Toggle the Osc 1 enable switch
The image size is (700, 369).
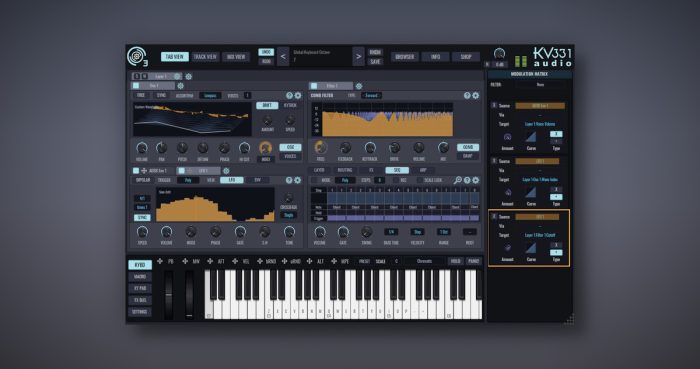coord(136,86)
